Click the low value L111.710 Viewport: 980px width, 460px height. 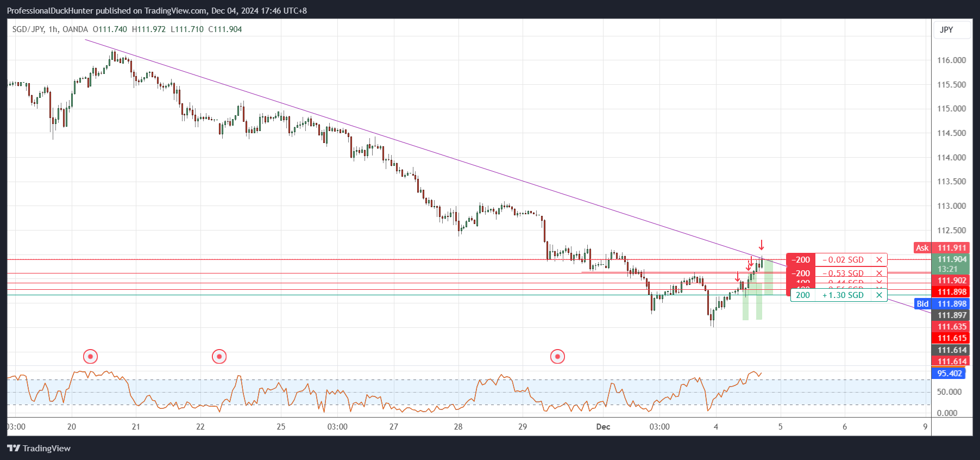187,29
